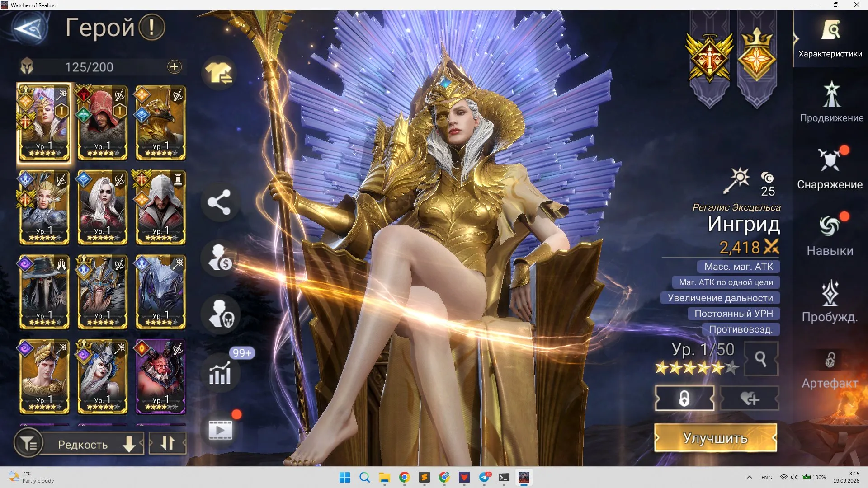Click the Увеличение дальности tag
The image size is (868, 488).
(720, 298)
